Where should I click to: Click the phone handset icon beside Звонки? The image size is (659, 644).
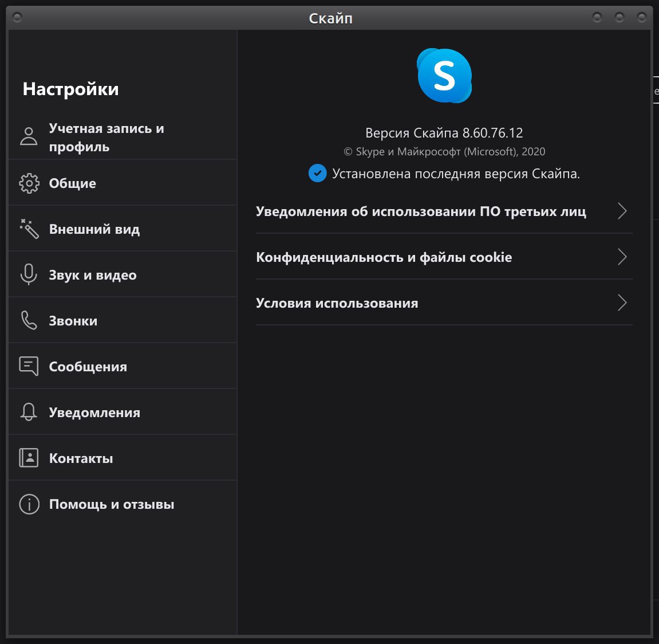(29, 320)
